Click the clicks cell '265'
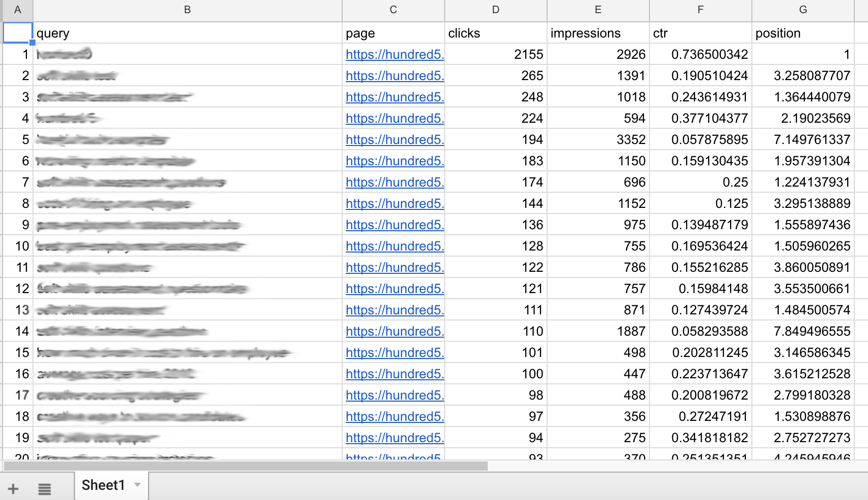The image size is (868, 500). (496, 76)
